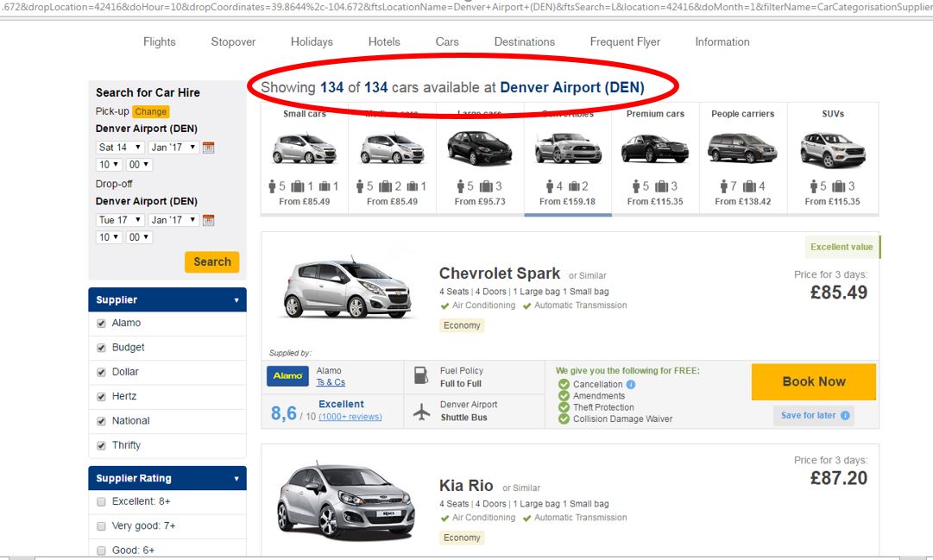Click the airplane shuttle icon

click(421, 412)
